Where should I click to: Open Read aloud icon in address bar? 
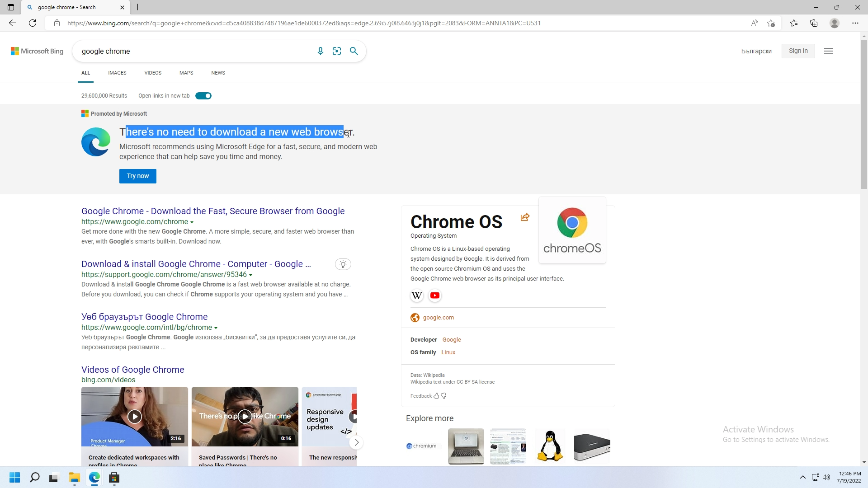[754, 23]
